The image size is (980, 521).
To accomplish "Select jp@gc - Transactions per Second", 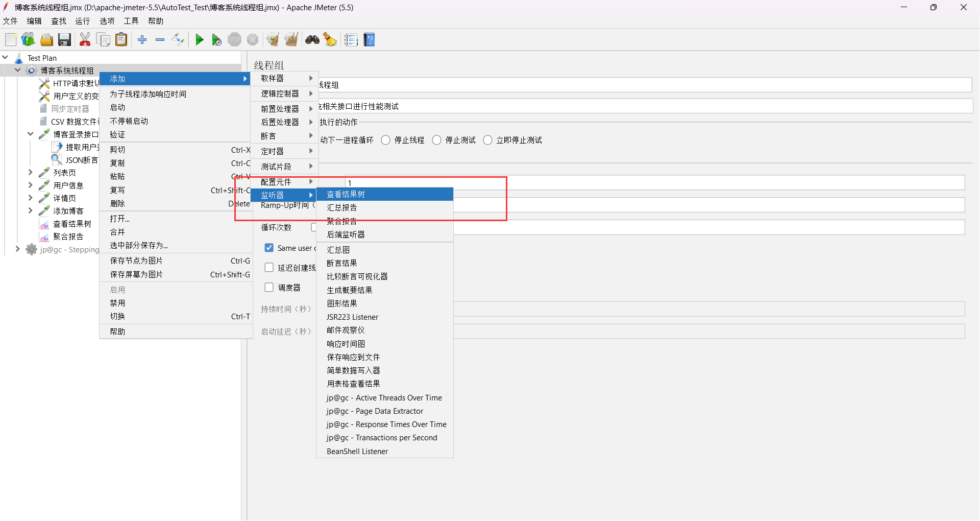I will 385,438.
